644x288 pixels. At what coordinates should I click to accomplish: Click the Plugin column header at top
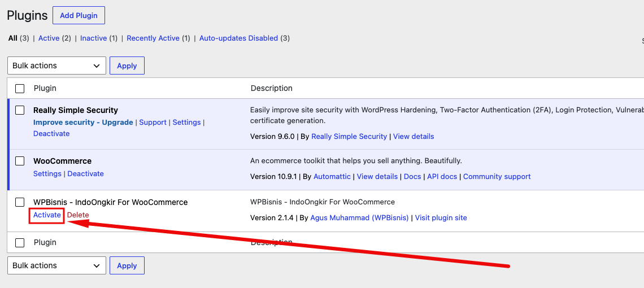coord(45,88)
